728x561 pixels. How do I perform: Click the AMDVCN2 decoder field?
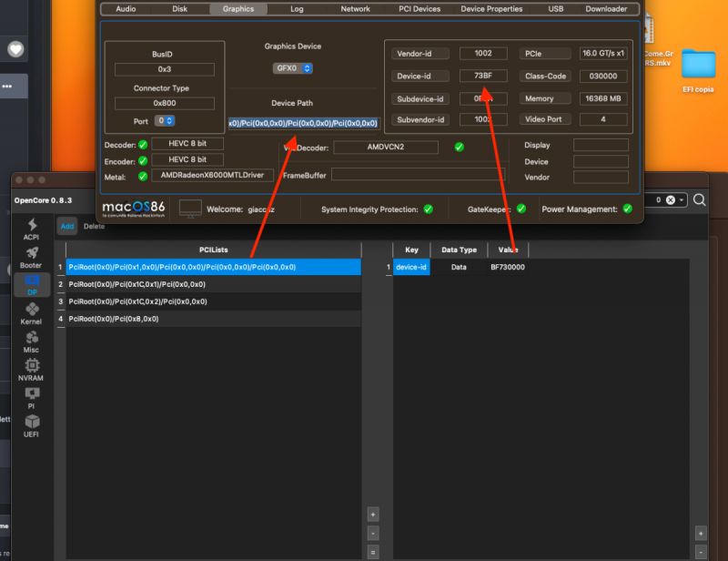pyautogui.click(x=385, y=147)
